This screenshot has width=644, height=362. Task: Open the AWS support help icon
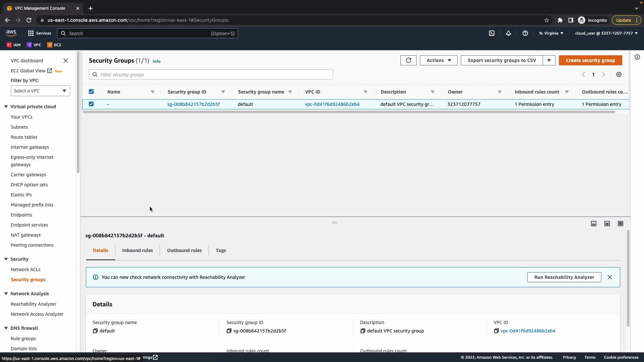click(x=525, y=33)
